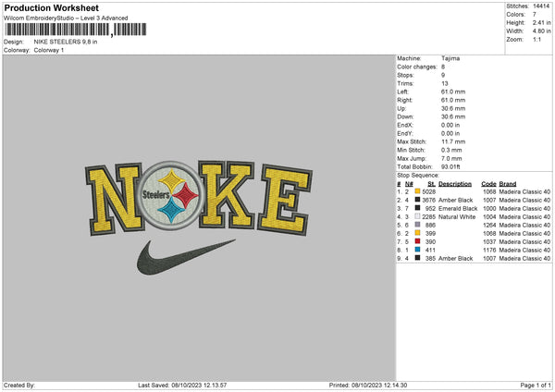The height and width of the screenshot is (392, 555).
Task: Click the 'EndX:' label
Action: [x=405, y=125]
